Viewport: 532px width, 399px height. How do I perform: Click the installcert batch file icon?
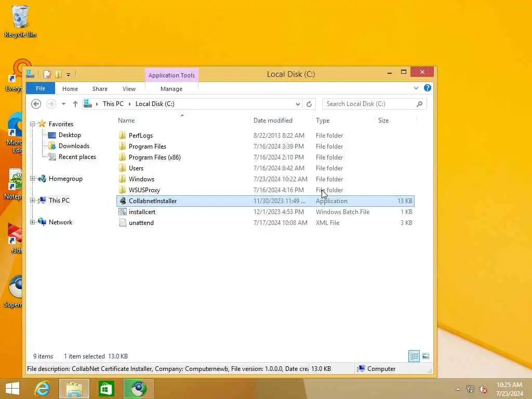click(x=123, y=212)
